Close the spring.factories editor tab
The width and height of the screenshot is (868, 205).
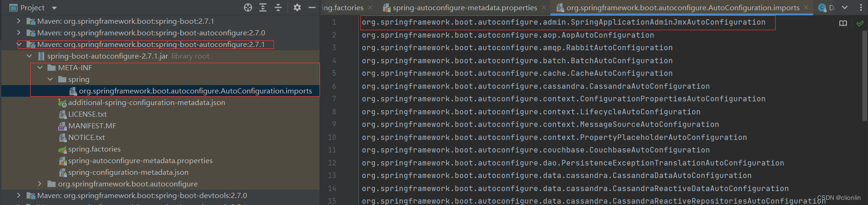370,7
